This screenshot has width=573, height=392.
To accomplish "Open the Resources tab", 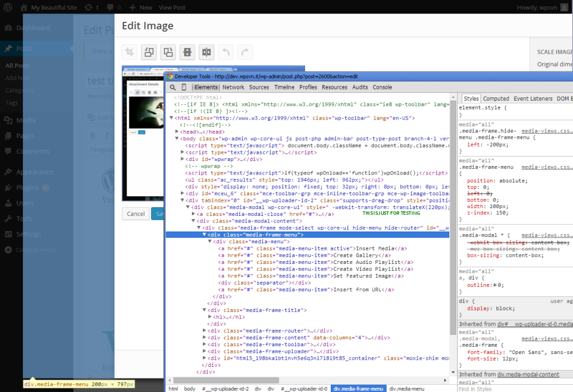I will [335, 87].
